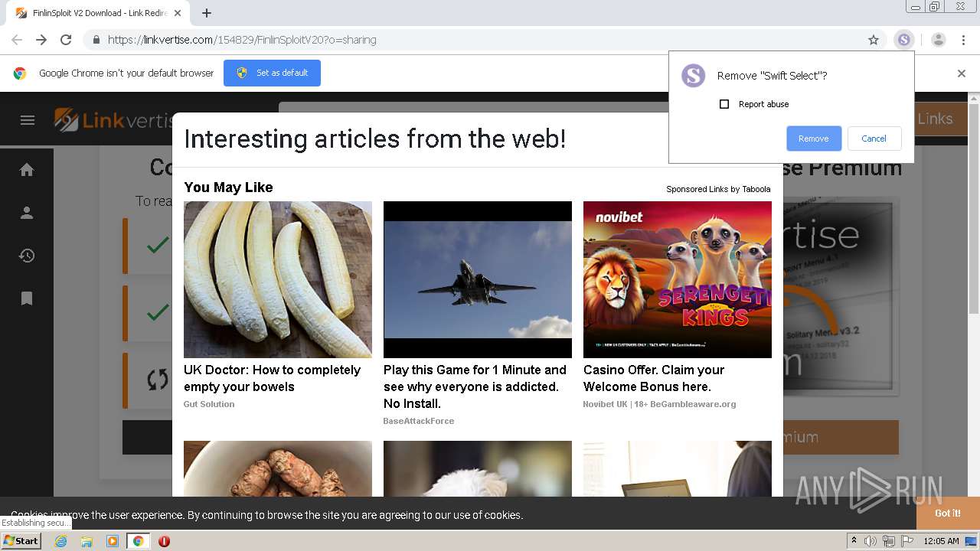Screen dimensions: 980x551
Task: Set Chrome as default browser
Action: tap(272, 73)
